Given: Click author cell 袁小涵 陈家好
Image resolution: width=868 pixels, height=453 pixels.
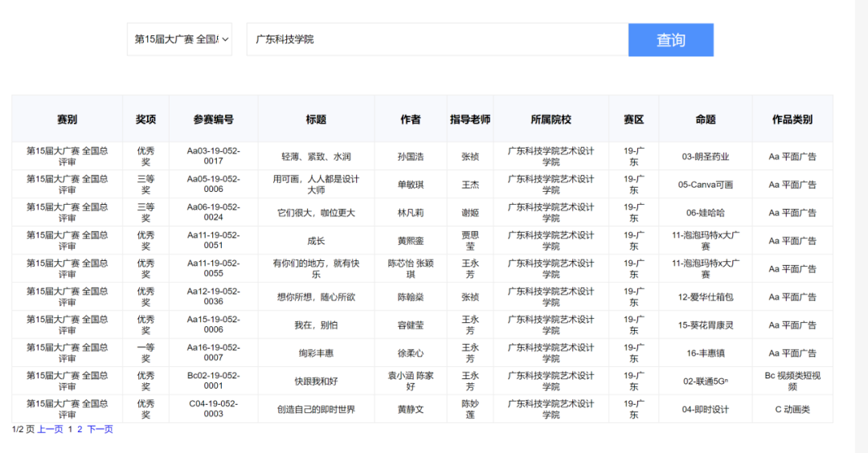Looking at the screenshot, I should 410,381.
